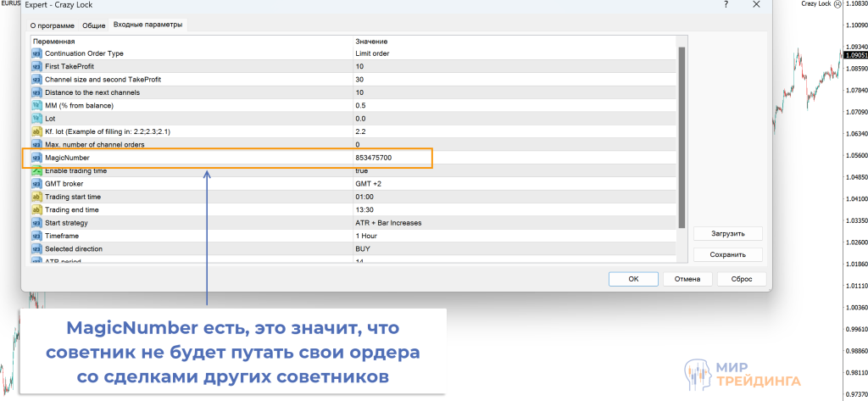
Task: Open the dialog help question mark
Action: click(726, 5)
